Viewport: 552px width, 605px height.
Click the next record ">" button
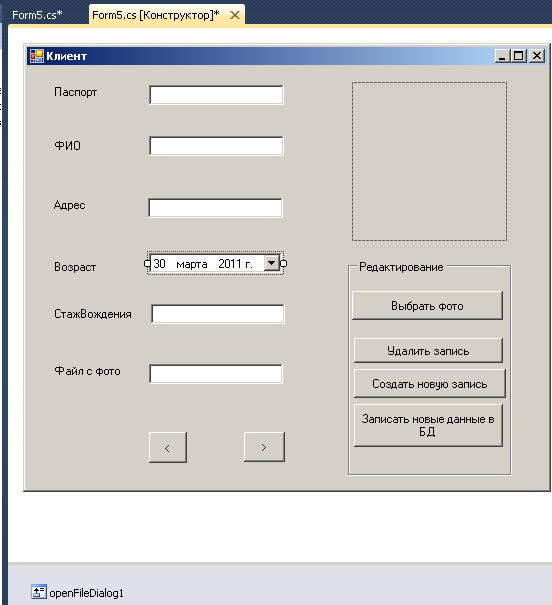[x=264, y=447]
